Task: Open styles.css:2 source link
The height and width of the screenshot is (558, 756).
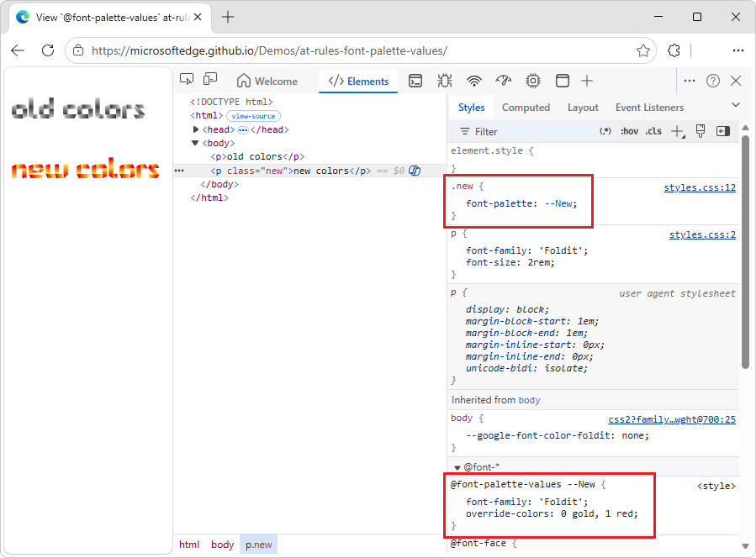Action: coord(702,234)
